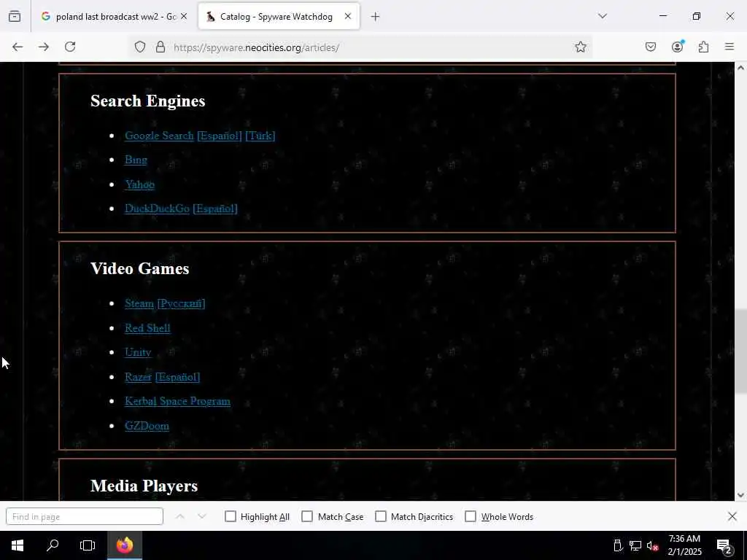Open the GZDoom article link

pyautogui.click(x=147, y=426)
